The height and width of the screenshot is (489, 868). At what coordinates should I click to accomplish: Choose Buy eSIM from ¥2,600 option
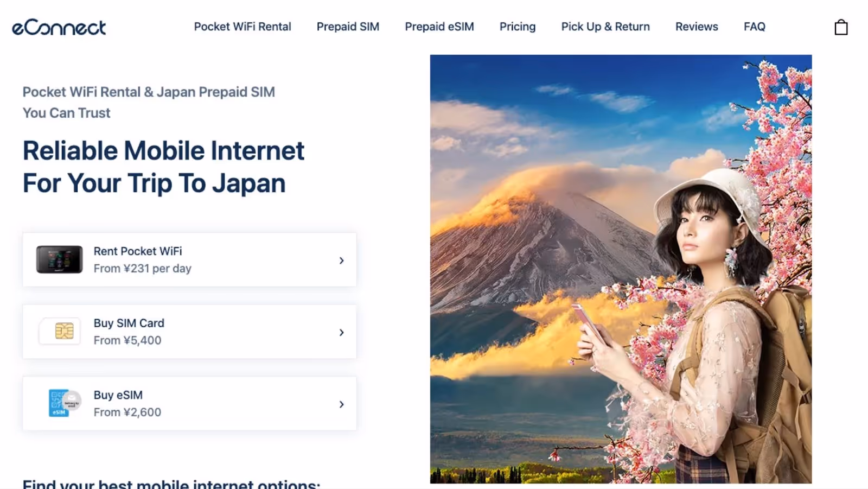point(189,404)
